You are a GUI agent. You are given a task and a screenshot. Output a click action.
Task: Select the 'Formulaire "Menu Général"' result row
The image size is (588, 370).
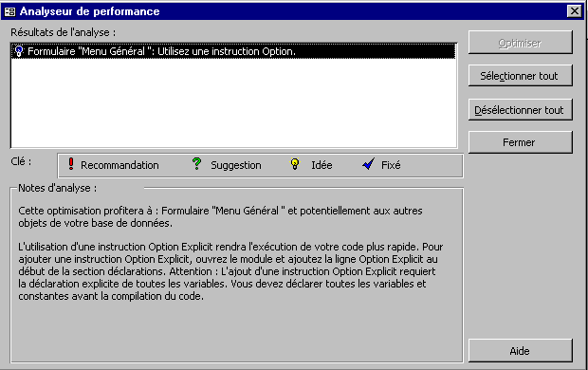[233, 51]
